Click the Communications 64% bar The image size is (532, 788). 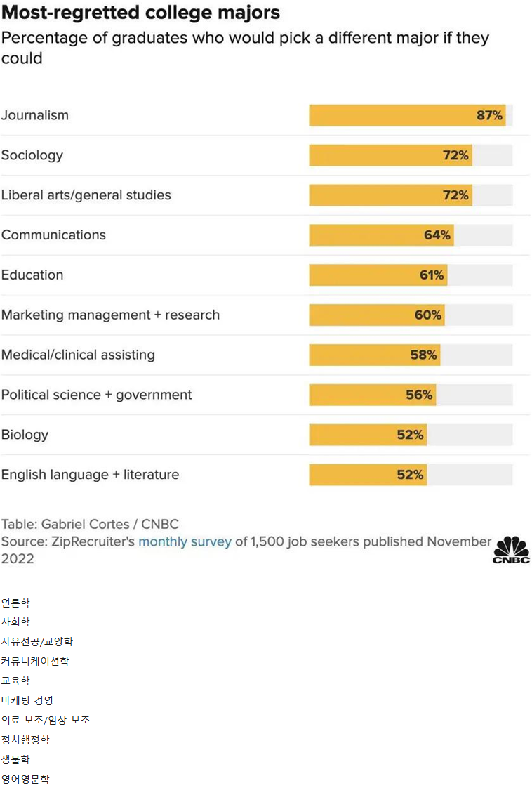[x=381, y=235]
